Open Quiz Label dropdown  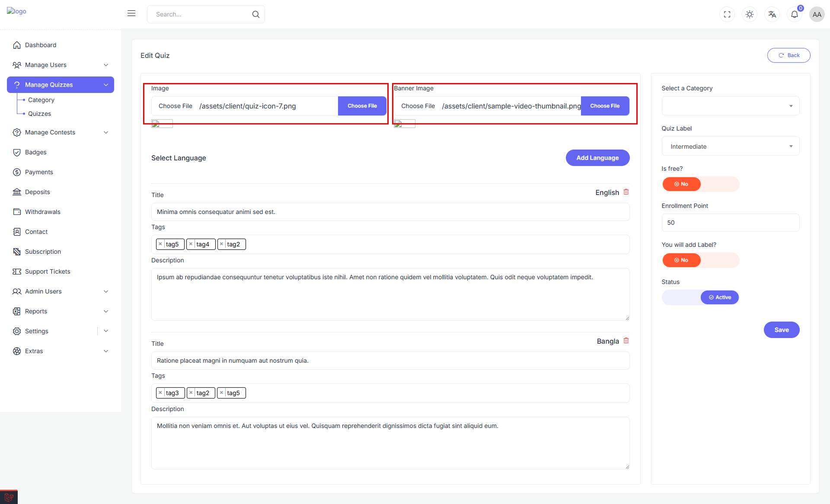point(730,147)
